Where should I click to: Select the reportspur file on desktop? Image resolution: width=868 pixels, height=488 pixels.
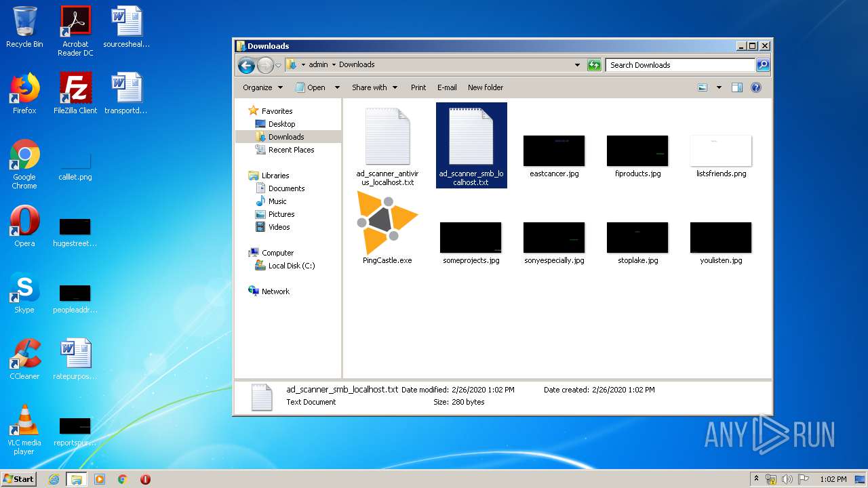pyautogui.click(x=75, y=432)
